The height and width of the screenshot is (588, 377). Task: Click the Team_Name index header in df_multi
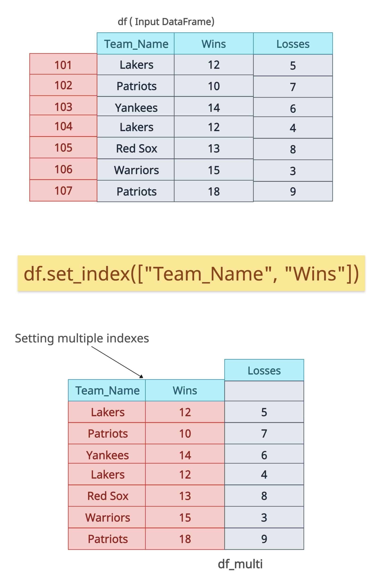point(107,391)
